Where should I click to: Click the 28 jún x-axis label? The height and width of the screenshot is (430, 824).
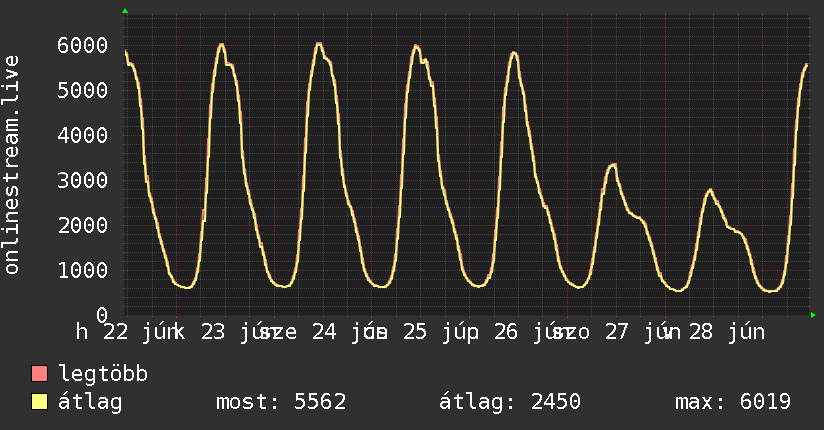tap(726, 332)
